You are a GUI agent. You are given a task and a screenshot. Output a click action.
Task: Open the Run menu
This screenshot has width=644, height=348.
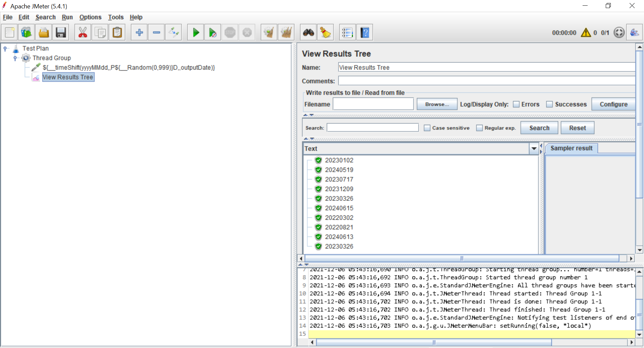click(67, 17)
